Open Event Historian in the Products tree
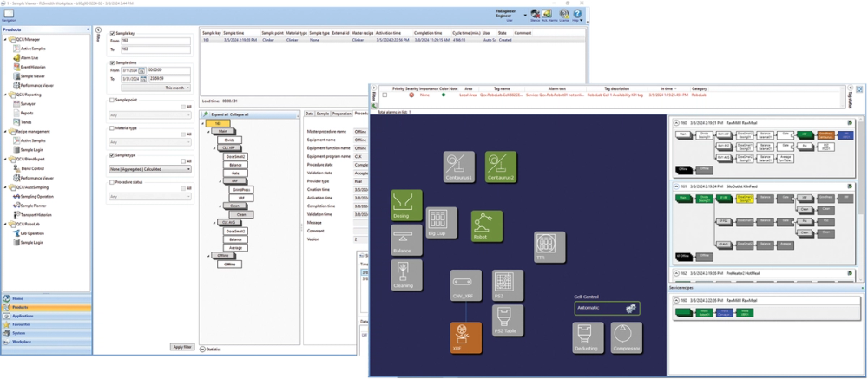 pos(35,67)
